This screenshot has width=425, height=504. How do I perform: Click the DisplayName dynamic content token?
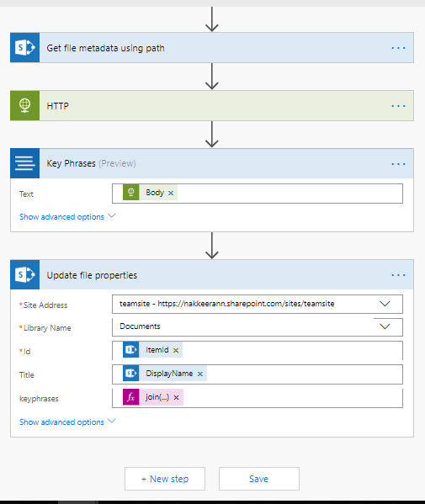point(165,374)
